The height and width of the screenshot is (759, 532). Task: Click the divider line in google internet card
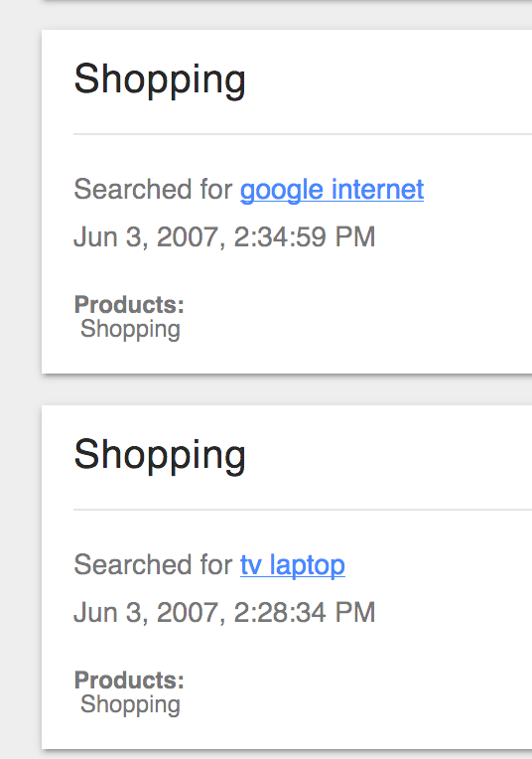[x=303, y=134]
